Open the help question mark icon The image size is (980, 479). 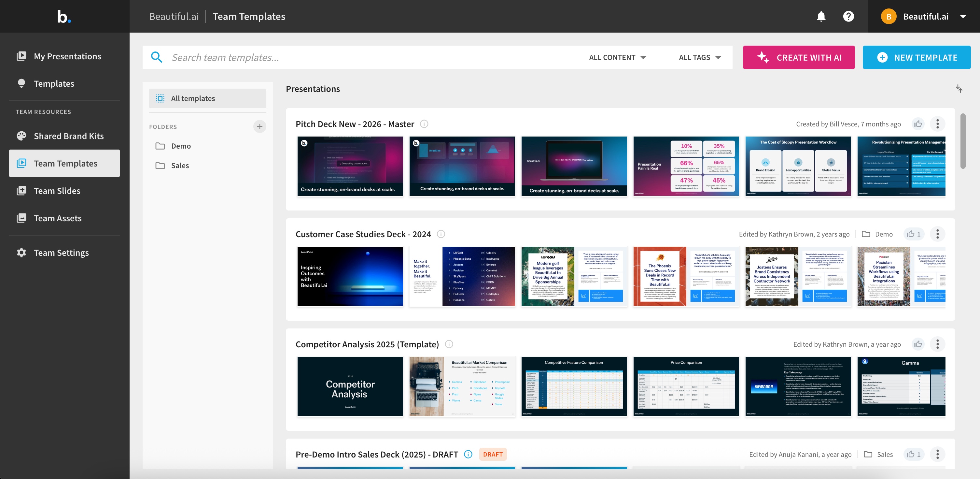(x=848, y=16)
